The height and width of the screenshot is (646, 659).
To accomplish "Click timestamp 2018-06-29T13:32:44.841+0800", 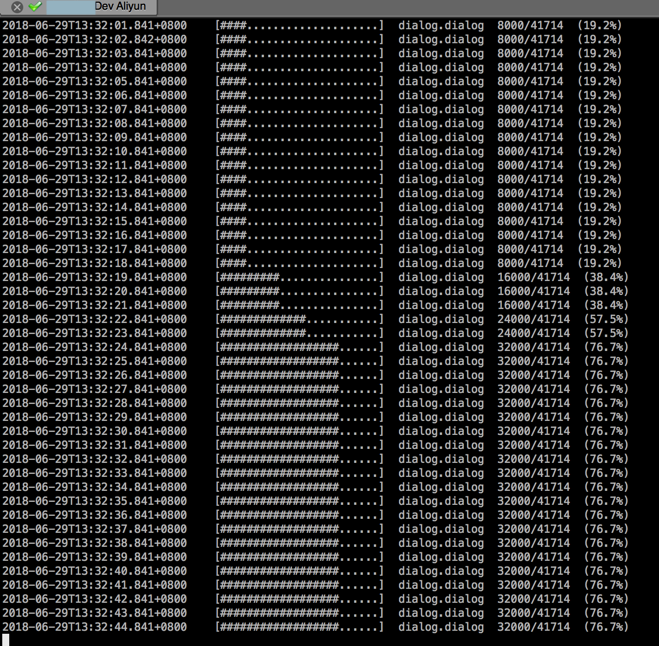I will coord(95,627).
